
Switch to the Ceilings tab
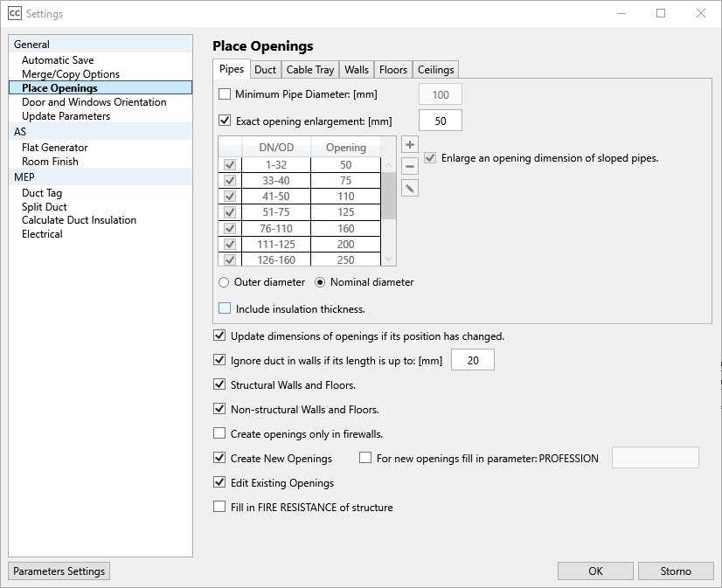435,69
